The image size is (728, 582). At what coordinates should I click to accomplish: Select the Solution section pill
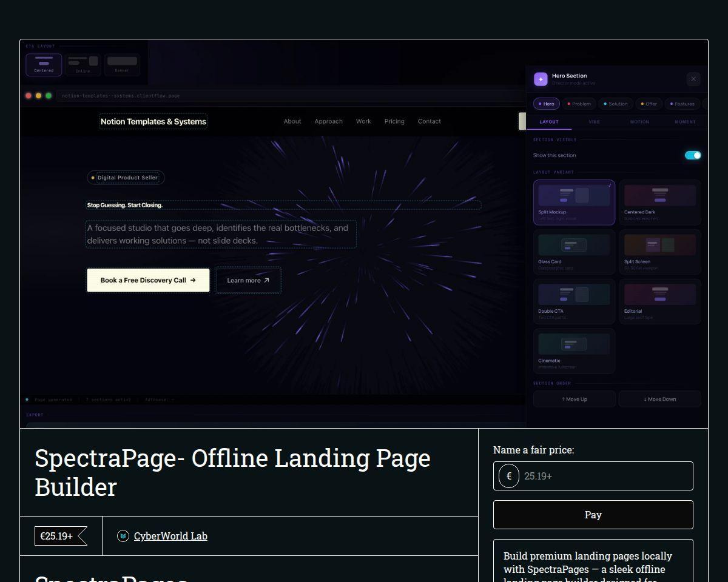616,104
